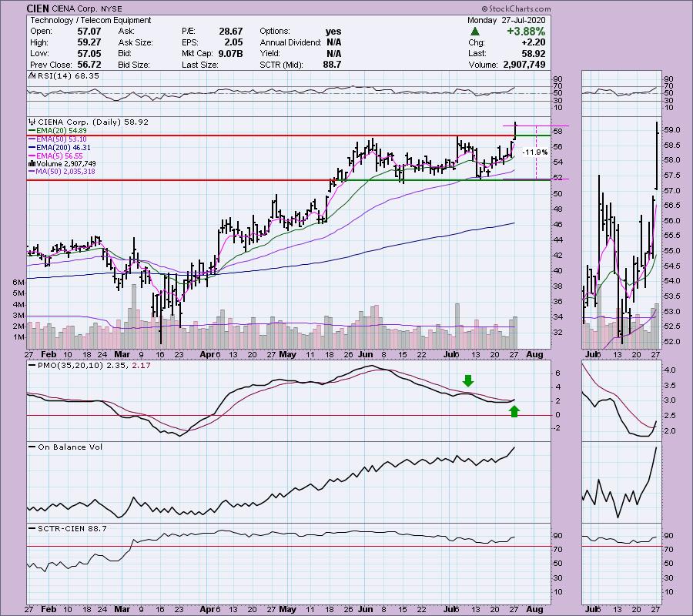Click the green up-triangle change indicator
693x616 pixels.
pos(474,32)
